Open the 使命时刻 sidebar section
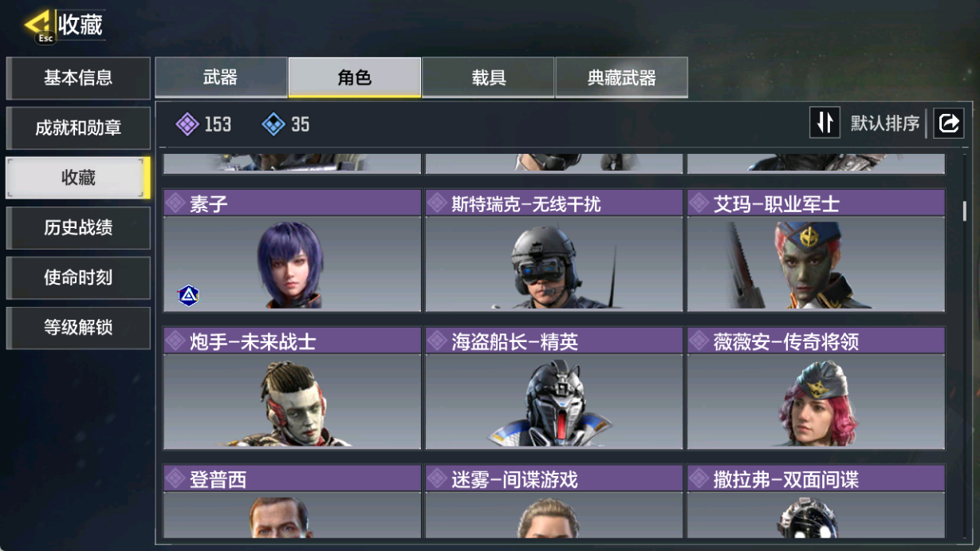This screenshot has height=551, width=980. point(78,277)
